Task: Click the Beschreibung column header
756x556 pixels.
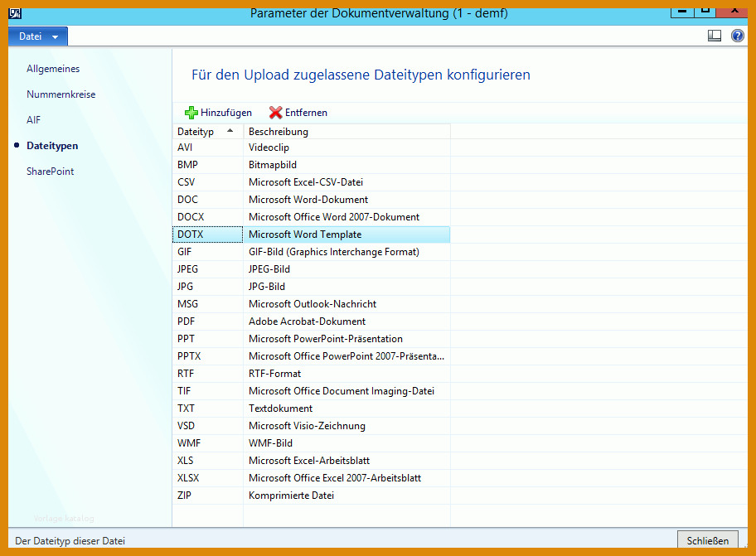Action: pyautogui.click(x=346, y=132)
